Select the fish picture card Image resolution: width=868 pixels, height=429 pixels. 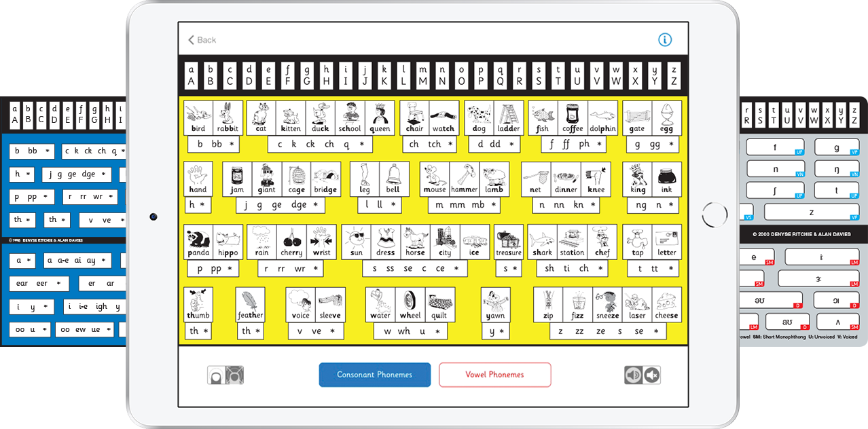tap(543, 118)
